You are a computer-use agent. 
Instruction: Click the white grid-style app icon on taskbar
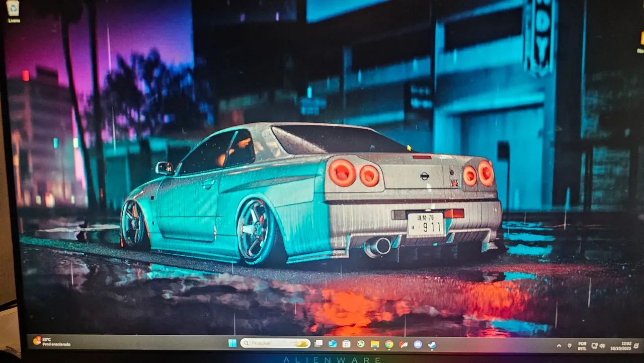click(346, 344)
